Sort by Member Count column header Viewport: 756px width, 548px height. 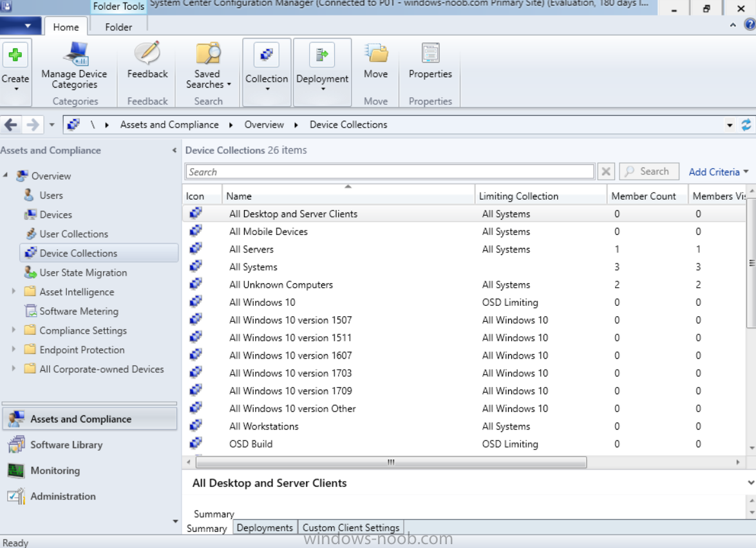click(x=648, y=196)
